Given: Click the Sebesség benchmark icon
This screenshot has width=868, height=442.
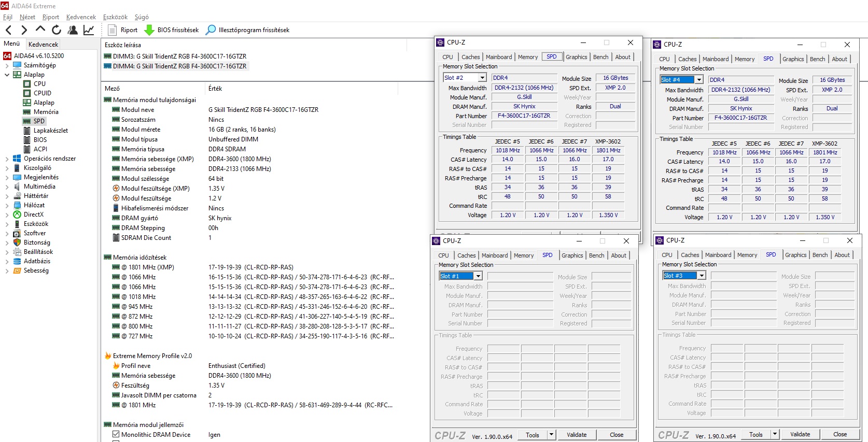Looking at the screenshot, I should click(17, 270).
